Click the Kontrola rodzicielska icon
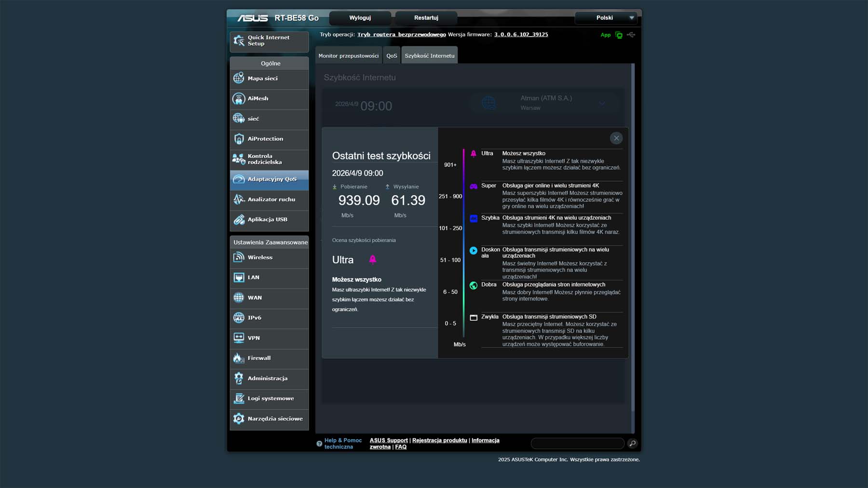868x488 pixels. point(239,159)
